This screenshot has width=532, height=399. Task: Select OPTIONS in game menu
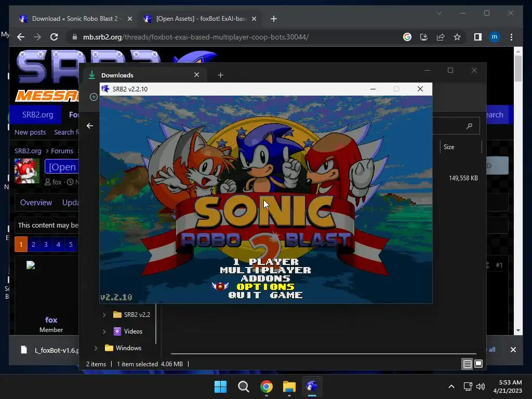(265, 287)
